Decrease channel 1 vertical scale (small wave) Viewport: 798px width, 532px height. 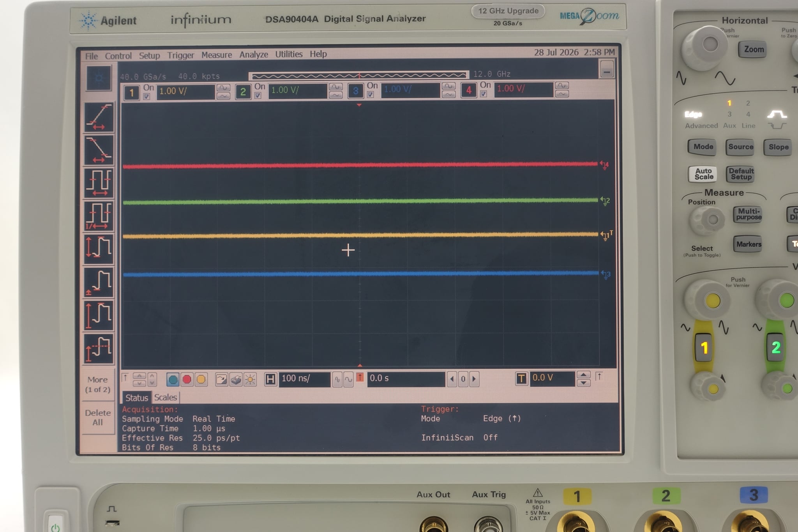pos(223,96)
